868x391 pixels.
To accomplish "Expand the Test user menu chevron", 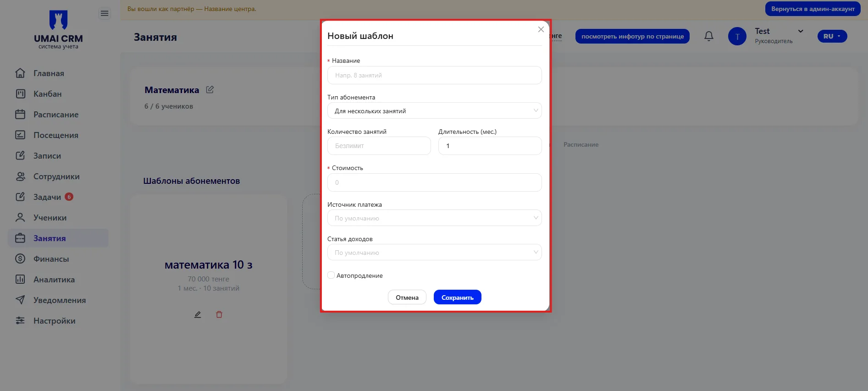I will tap(801, 31).
